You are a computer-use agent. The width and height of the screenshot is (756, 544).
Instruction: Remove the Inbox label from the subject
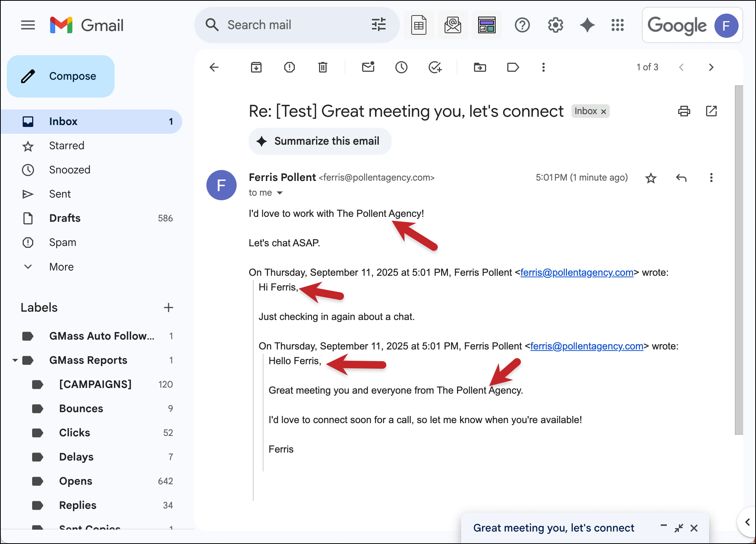604,111
